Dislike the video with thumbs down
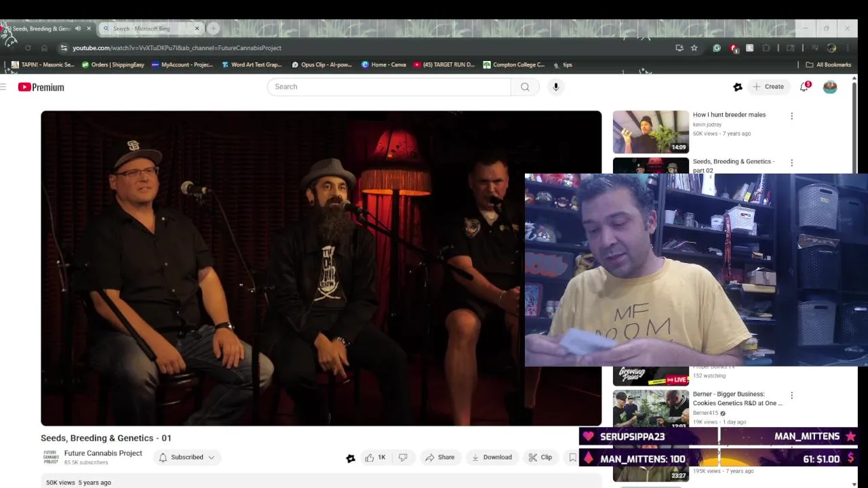This screenshot has height=488, width=868. pyautogui.click(x=403, y=457)
